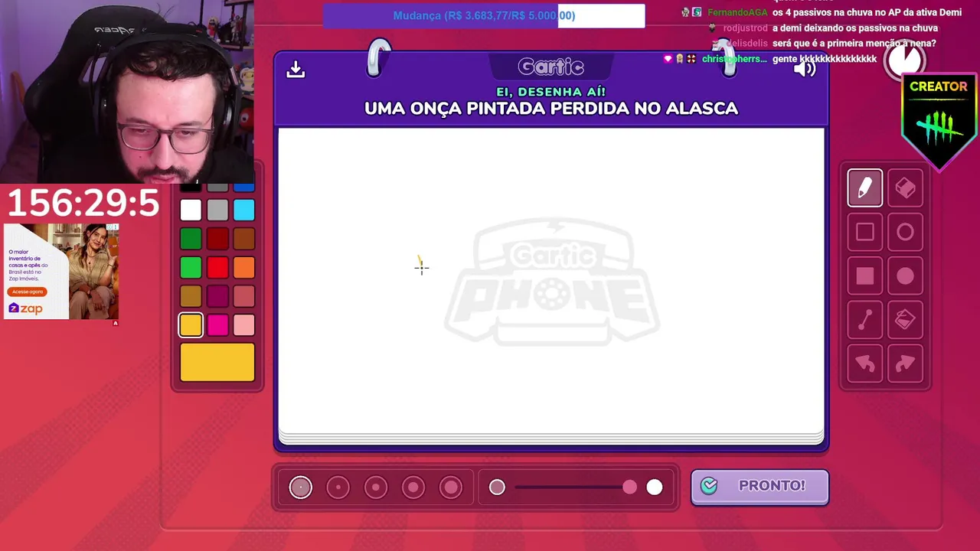The height and width of the screenshot is (551, 980).
Task: Pick the white color swatch
Action: [x=191, y=210]
